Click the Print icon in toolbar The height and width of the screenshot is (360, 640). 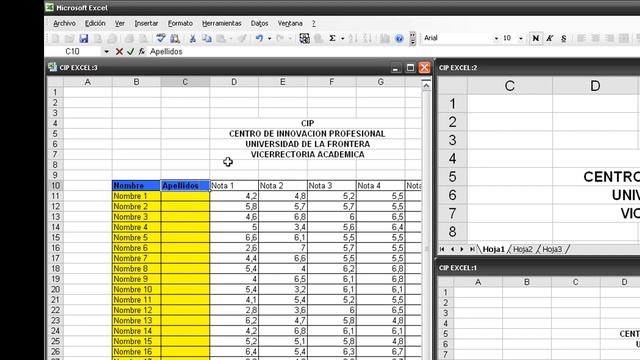tap(129, 38)
